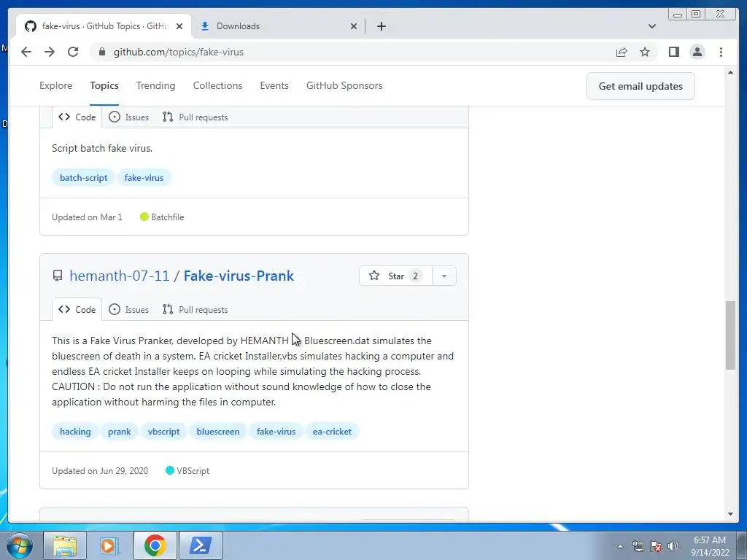Click Get email updates button
The image size is (747, 560).
pyautogui.click(x=640, y=86)
